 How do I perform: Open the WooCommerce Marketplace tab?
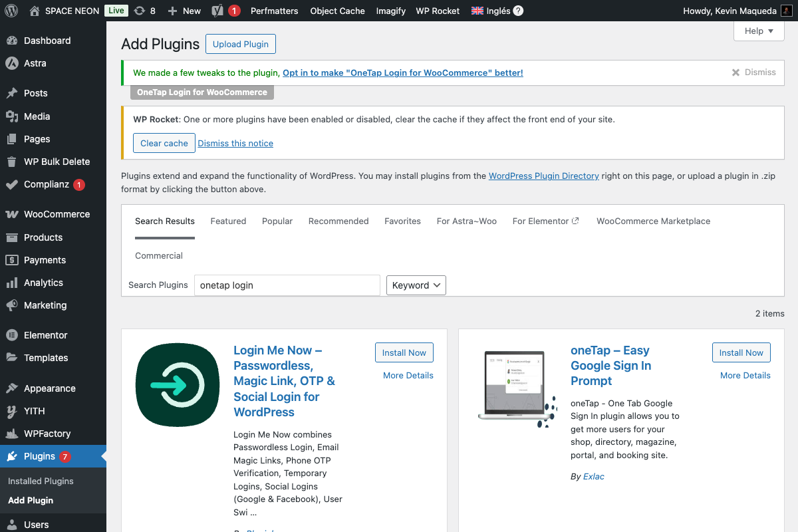click(653, 221)
